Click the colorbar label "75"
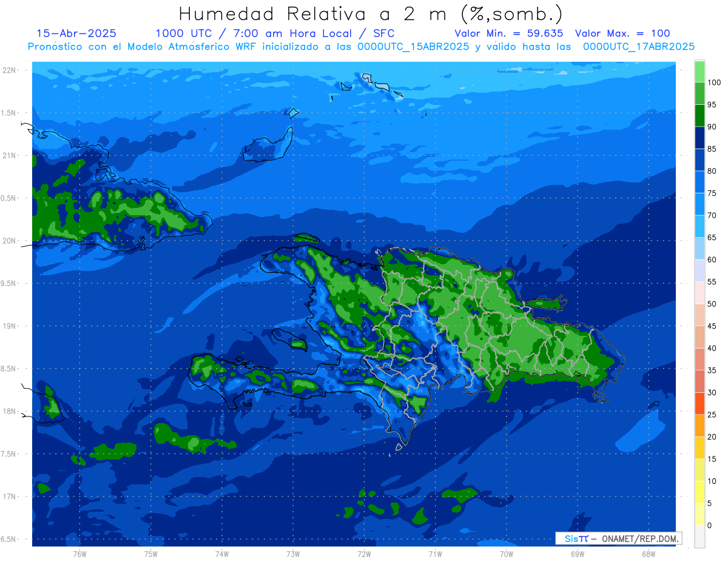 tap(712, 193)
